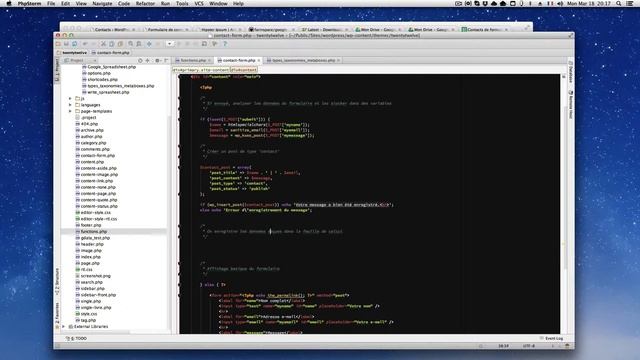Toggle the Database right side tab

click(x=571, y=72)
